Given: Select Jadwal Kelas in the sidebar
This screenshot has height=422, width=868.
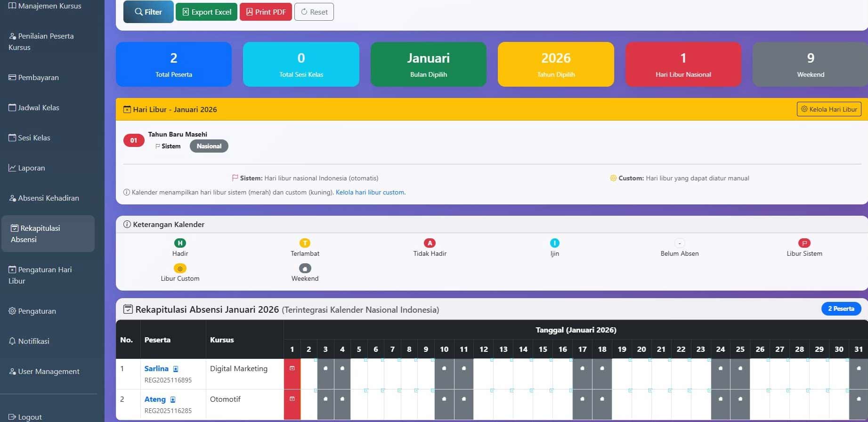Looking at the screenshot, I should [x=39, y=107].
